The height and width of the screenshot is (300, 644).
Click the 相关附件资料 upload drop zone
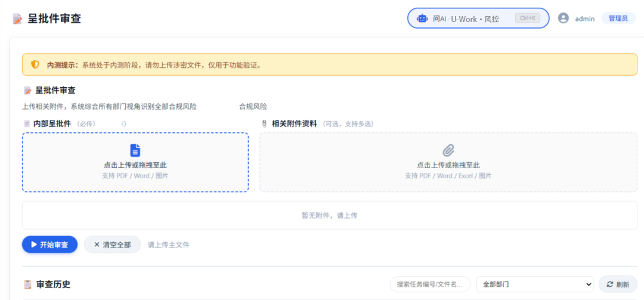pyautogui.click(x=448, y=162)
